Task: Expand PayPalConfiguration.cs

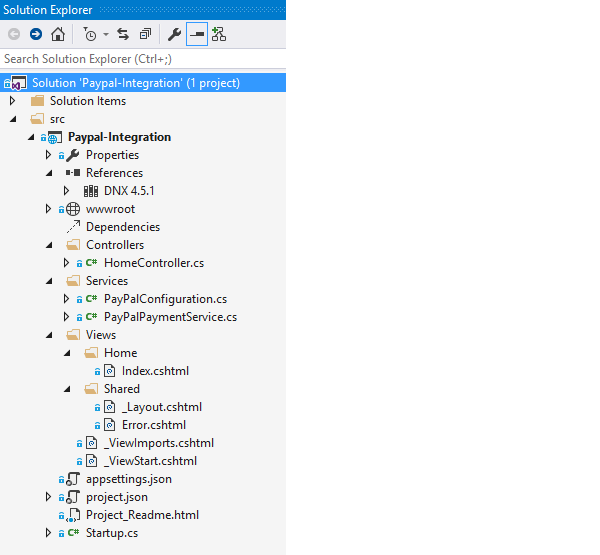Action: click(66, 299)
